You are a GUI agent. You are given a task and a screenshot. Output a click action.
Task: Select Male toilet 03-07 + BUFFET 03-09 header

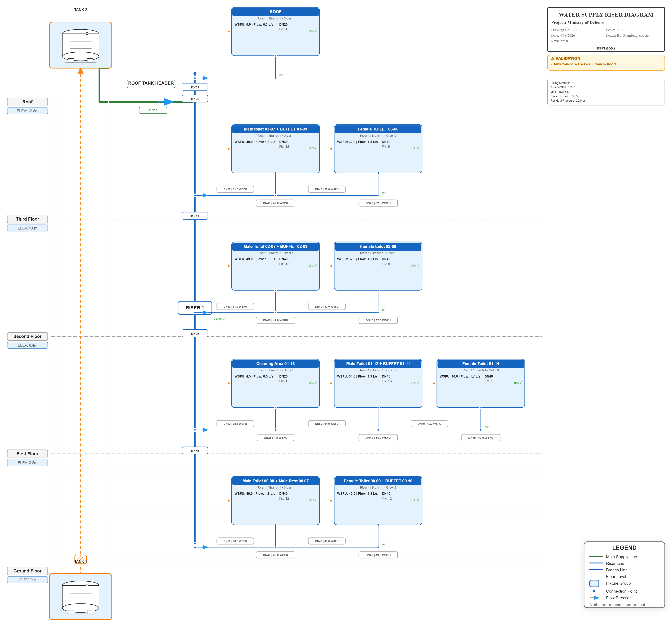pyautogui.click(x=276, y=129)
